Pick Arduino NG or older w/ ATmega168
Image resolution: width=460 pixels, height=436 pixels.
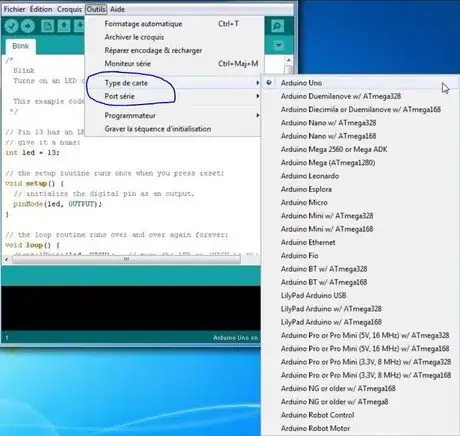point(360,389)
